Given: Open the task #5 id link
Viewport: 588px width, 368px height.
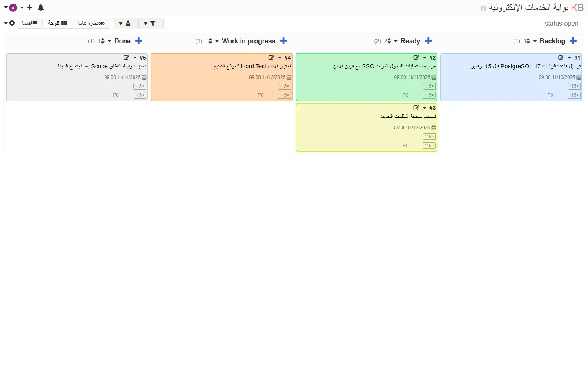Looking at the screenshot, I should (x=143, y=58).
